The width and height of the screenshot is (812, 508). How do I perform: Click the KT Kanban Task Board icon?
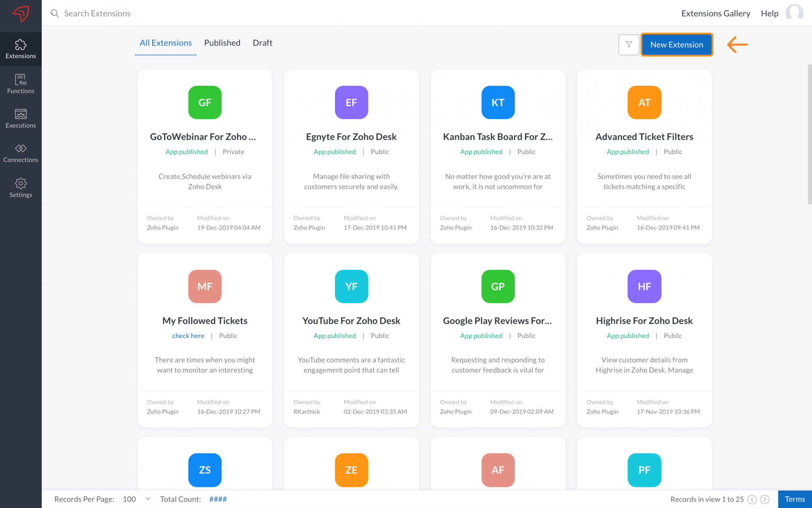click(x=498, y=102)
